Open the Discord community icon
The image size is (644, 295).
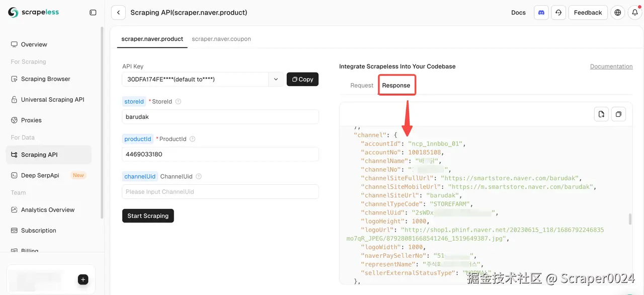coord(541,13)
